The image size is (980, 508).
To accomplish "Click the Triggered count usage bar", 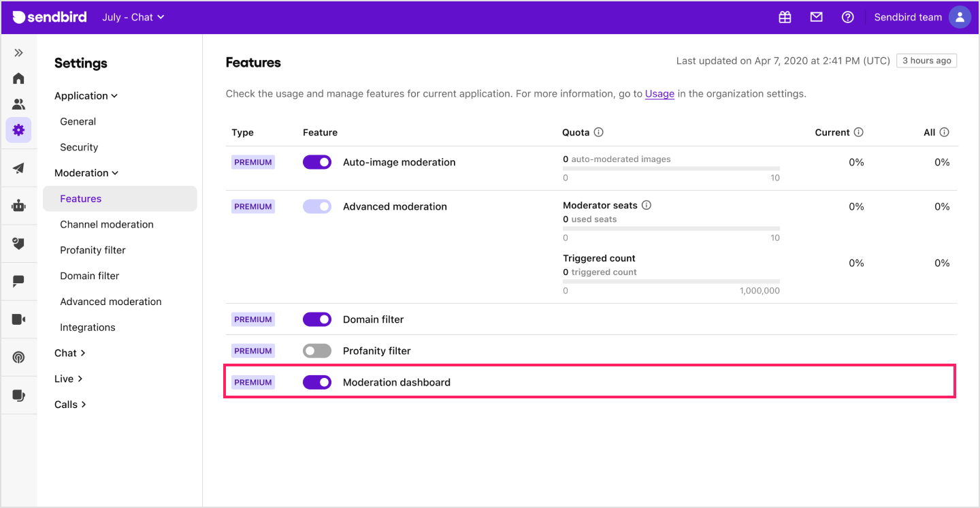I will point(671,281).
